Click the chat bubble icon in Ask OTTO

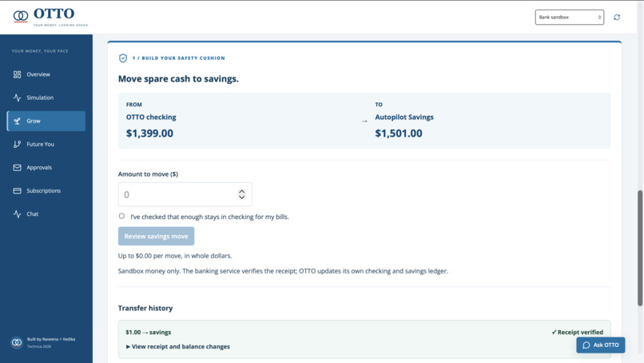click(x=586, y=345)
